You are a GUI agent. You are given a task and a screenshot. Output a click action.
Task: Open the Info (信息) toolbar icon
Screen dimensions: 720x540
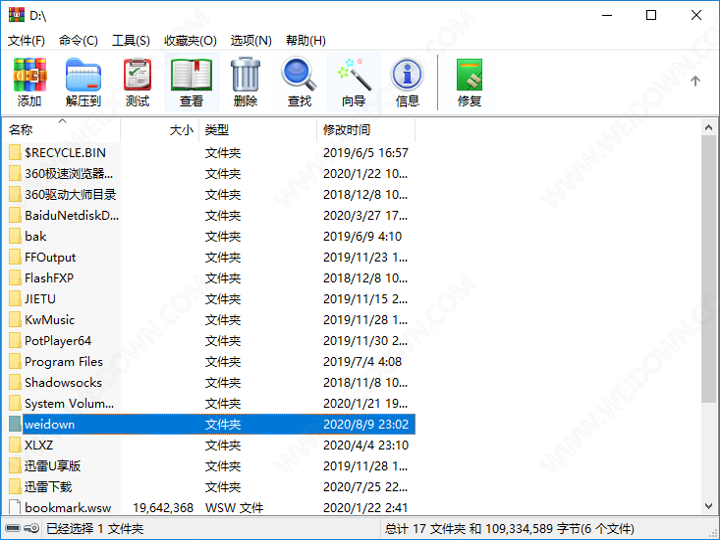click(407, 75)
